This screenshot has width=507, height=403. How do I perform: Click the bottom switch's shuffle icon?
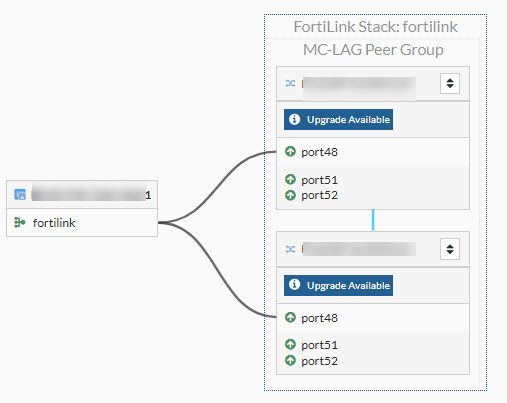point(290,249)
